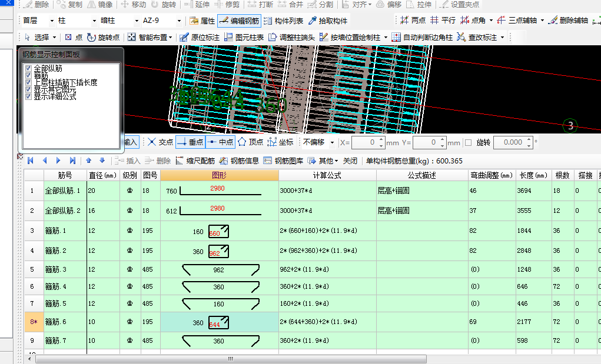Select the 镜像 (mirror) tool

pyautogui.click(x=100, y=5)
